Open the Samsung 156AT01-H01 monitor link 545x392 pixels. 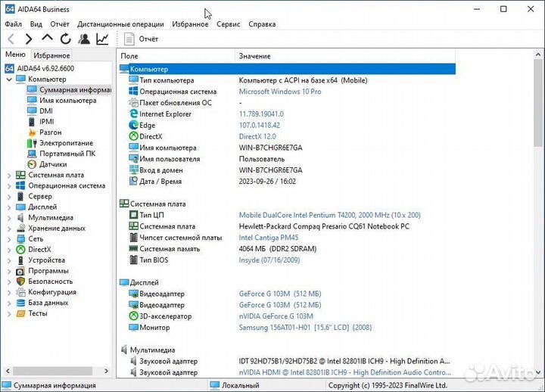[305, 328]
